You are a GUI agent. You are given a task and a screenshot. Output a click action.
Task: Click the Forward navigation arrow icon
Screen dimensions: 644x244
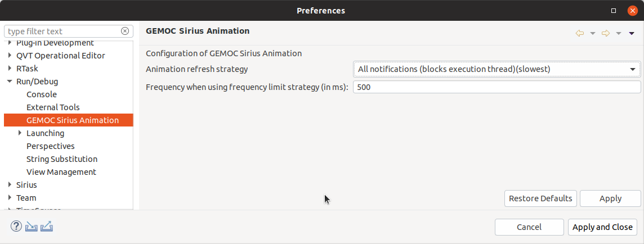pyautogui.click(x=606, y=33)
